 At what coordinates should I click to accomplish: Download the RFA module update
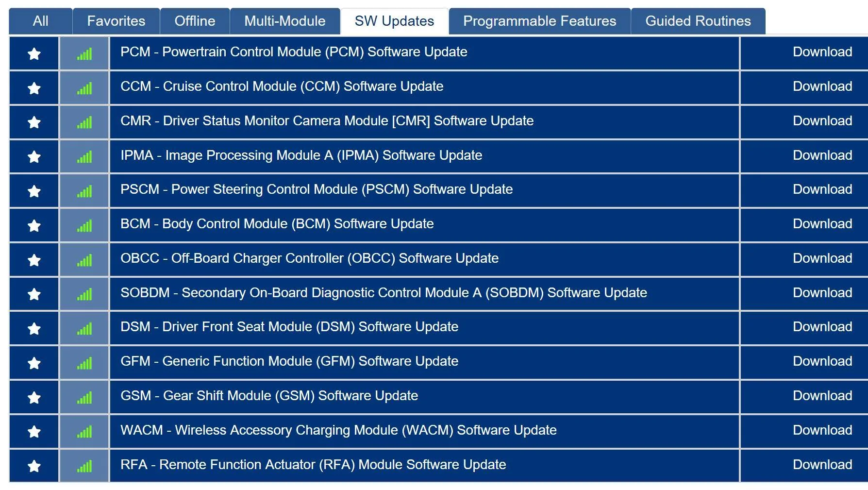coord(822,465)
